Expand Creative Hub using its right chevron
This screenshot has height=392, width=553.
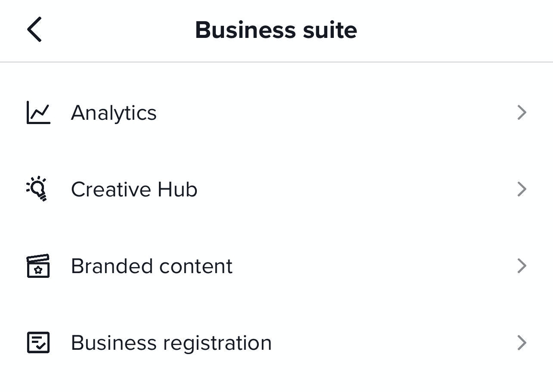[522, 189]
